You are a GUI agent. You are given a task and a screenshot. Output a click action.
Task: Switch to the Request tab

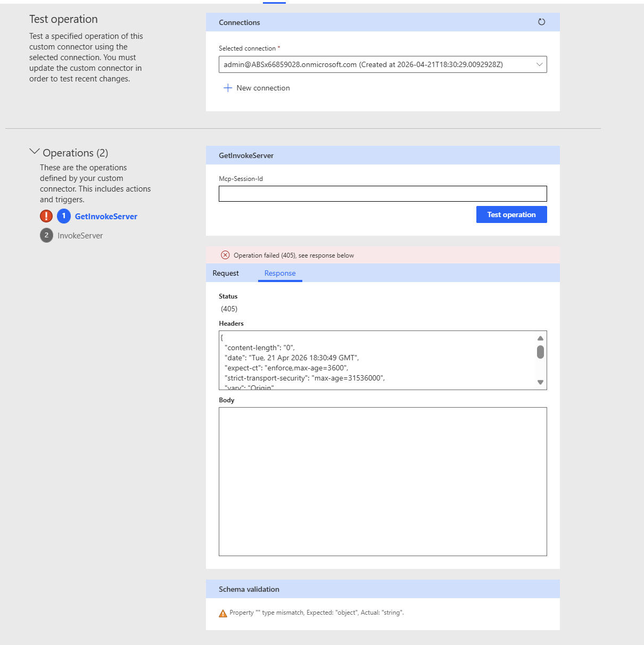pos(226,273)
